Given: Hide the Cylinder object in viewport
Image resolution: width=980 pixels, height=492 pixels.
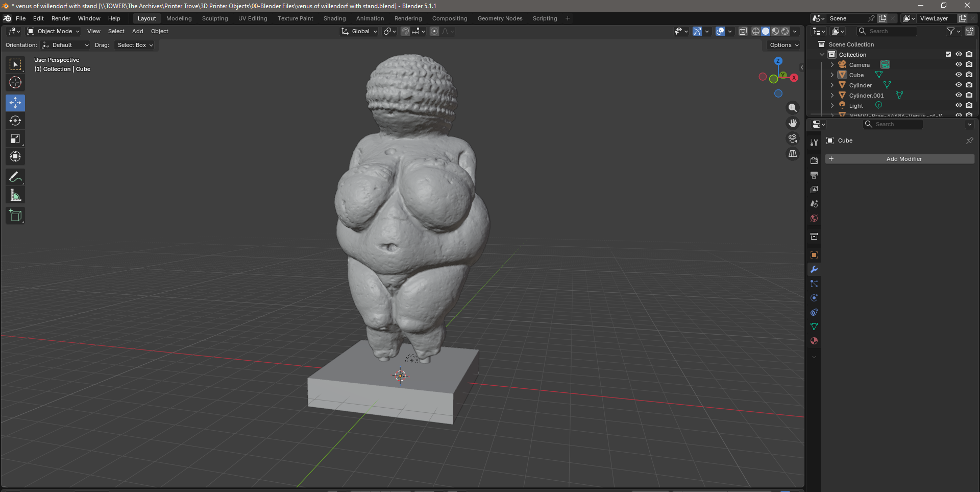Looking at the screenshot, I should (x=959, y=85).
